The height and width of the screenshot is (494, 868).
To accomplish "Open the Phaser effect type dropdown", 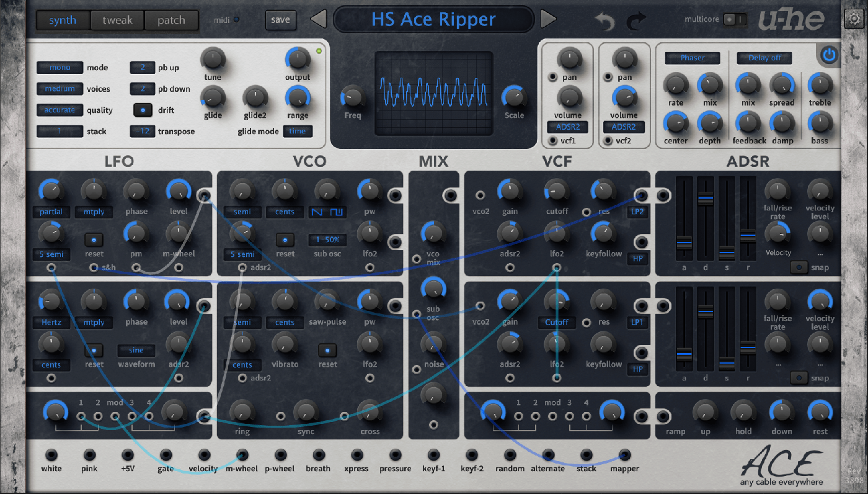I will pos(693,58).
